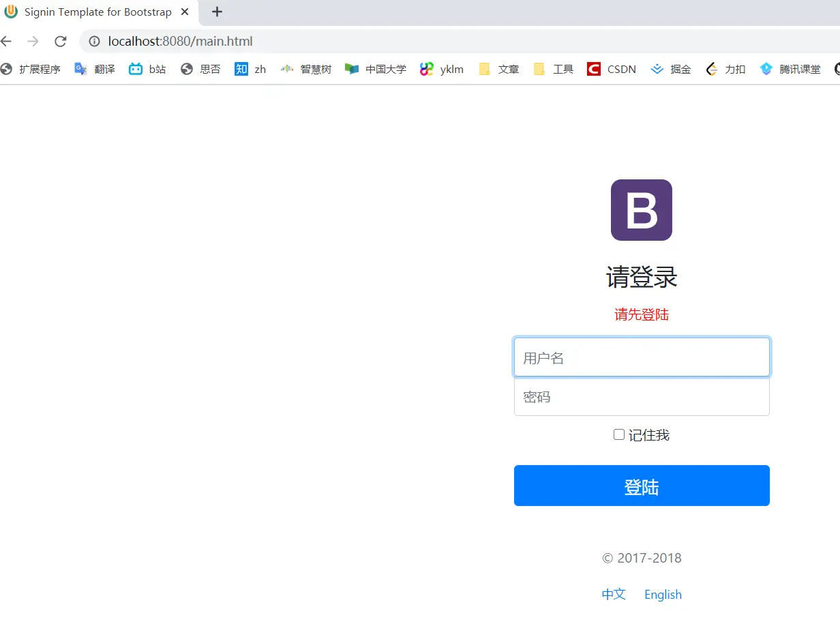This screenshot has width=840, height=624.
Task: Click the 密码 password field
Action: click(x=642, y=396)
